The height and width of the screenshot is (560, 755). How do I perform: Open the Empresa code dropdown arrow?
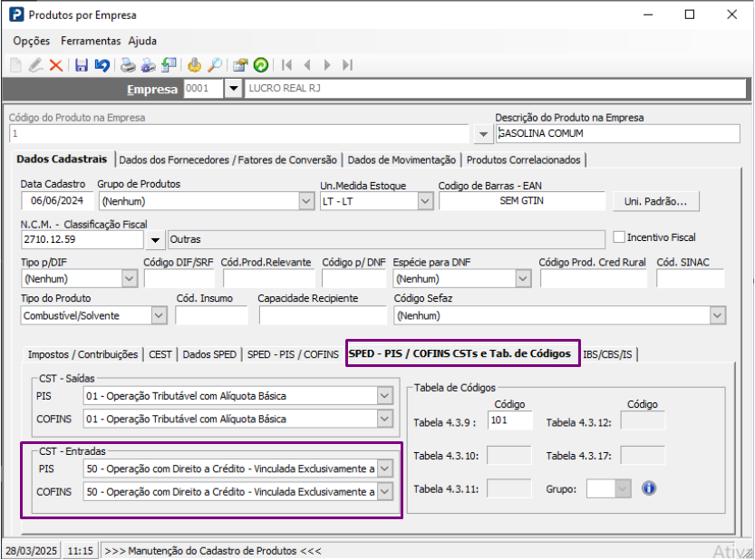click(x=234, y=89)
